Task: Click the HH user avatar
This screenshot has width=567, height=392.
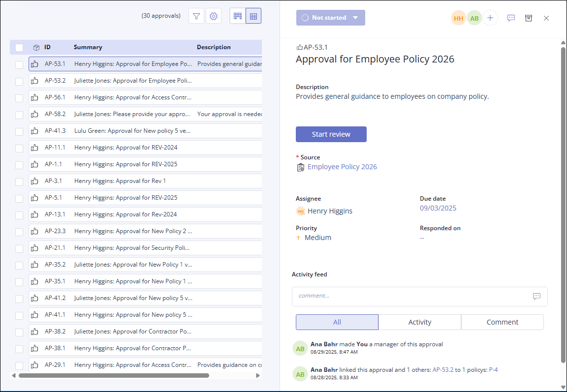Action: 458,18
